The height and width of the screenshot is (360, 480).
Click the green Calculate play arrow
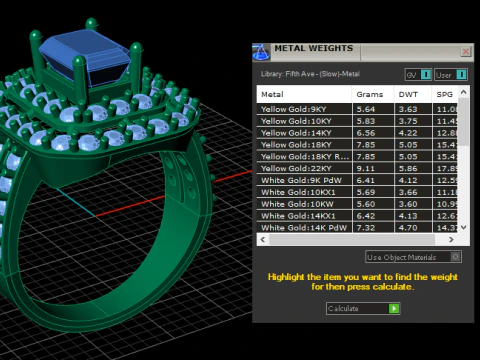point(394,308)
